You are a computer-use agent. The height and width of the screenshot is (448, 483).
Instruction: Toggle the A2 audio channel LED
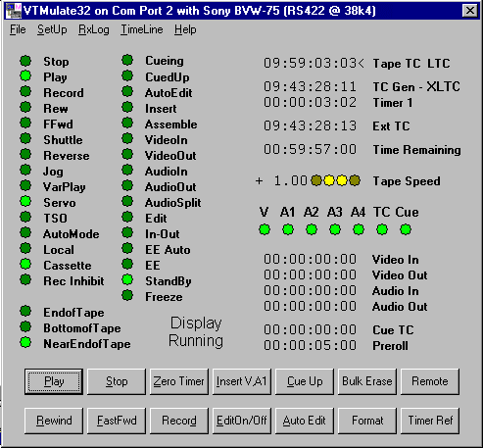[312, 229]
